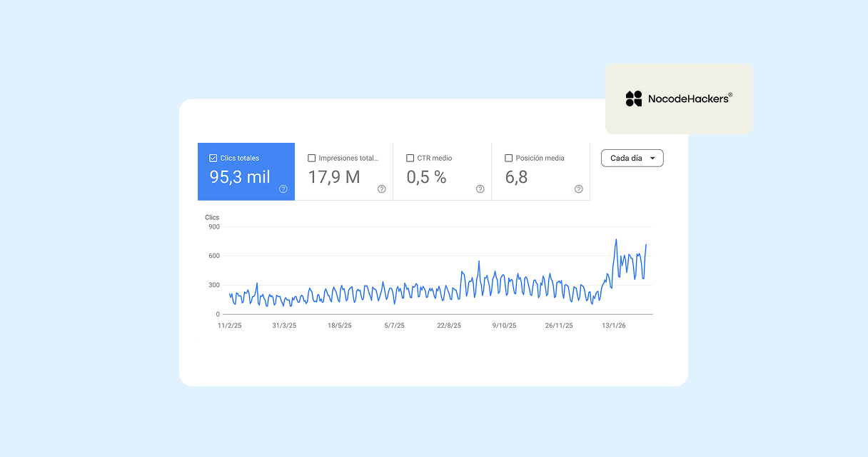Click the 6,8 average position value

516,178
